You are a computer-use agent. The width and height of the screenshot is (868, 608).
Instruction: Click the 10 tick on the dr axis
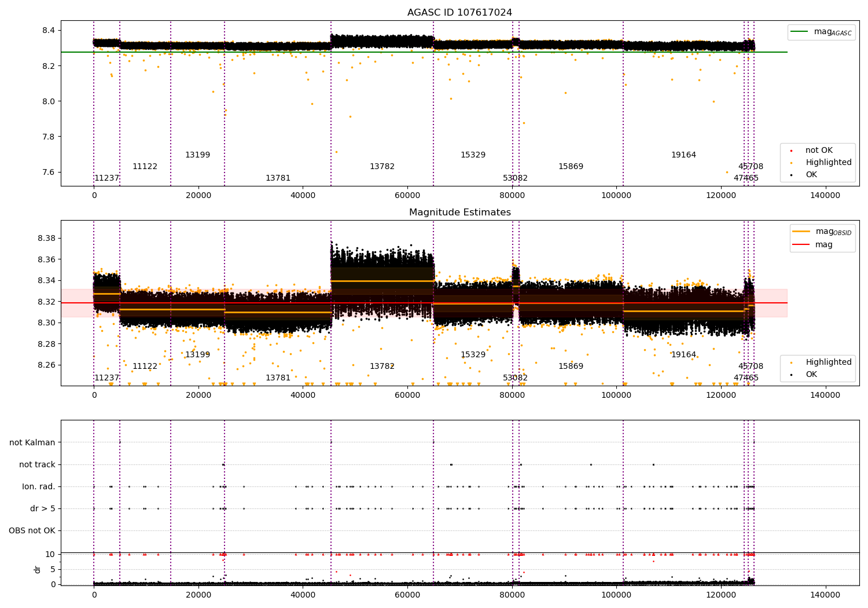coord(50,554)
